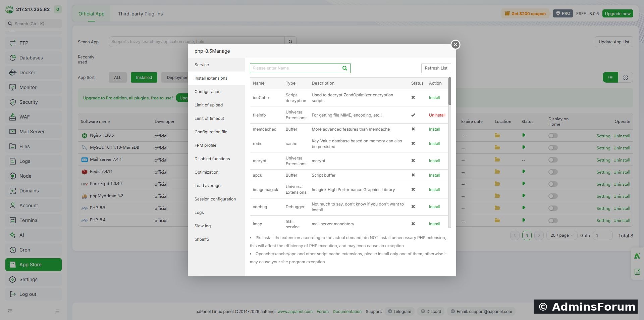Open WAF firewall section
Screen dimensions: 644x320
coord(34,117)
